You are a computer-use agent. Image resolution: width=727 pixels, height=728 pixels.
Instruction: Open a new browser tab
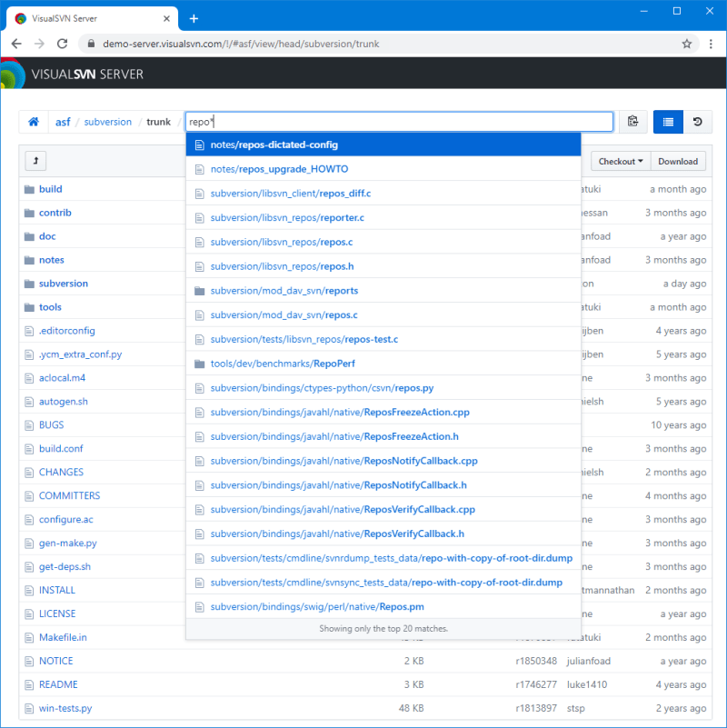coord(194,17)
